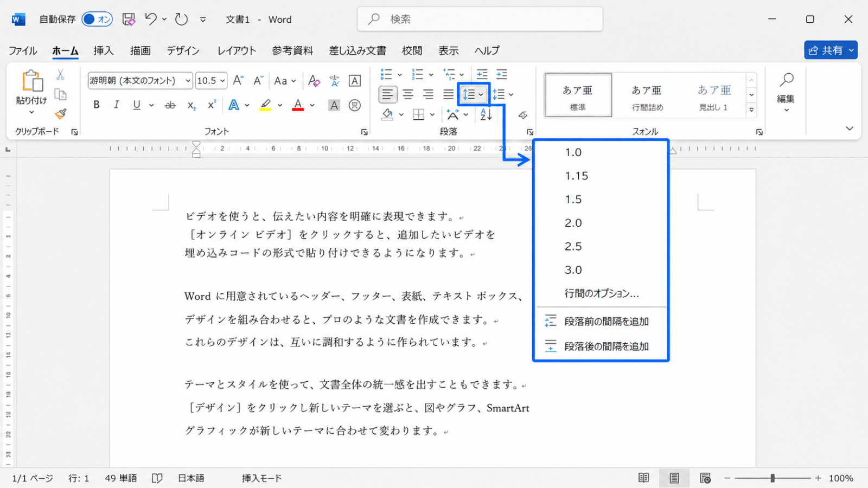Collapse the ribbon with the chevron
The image size is (868, 488).
(850, 129)
